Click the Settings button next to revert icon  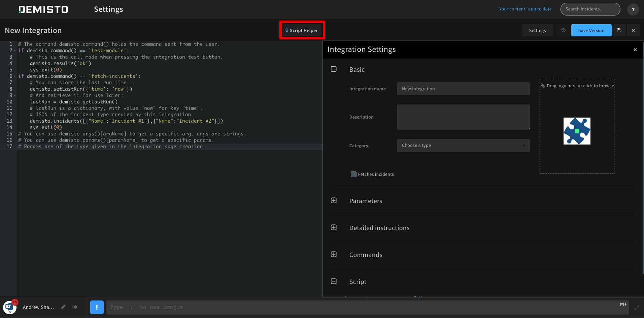tap(538, 30)
